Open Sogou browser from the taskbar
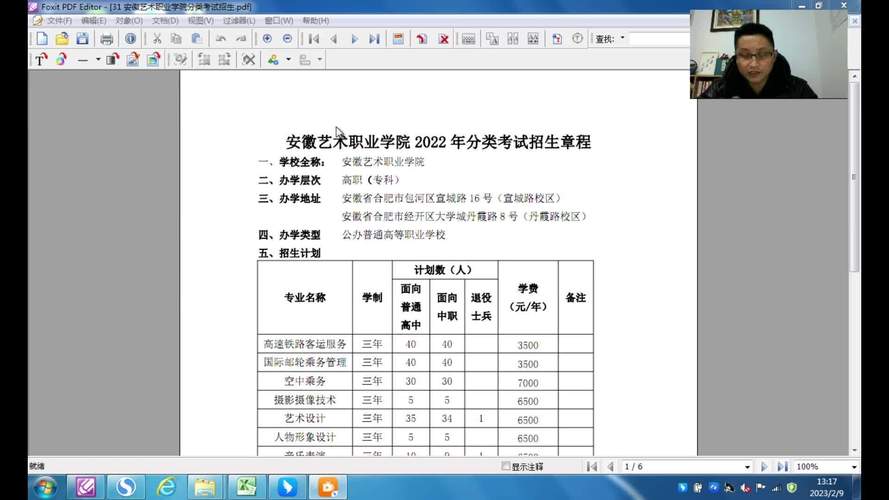Viewport: 889px width, 500px height. (x=126, y=487)
